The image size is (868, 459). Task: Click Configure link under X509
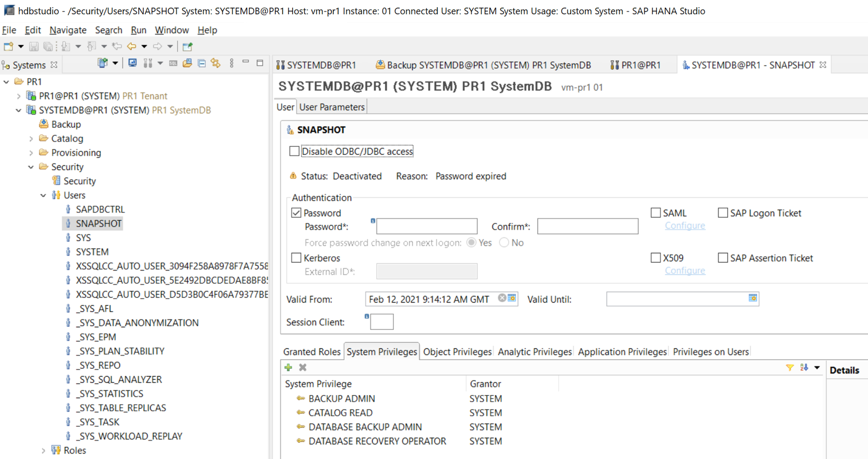[x=684, y=271]
